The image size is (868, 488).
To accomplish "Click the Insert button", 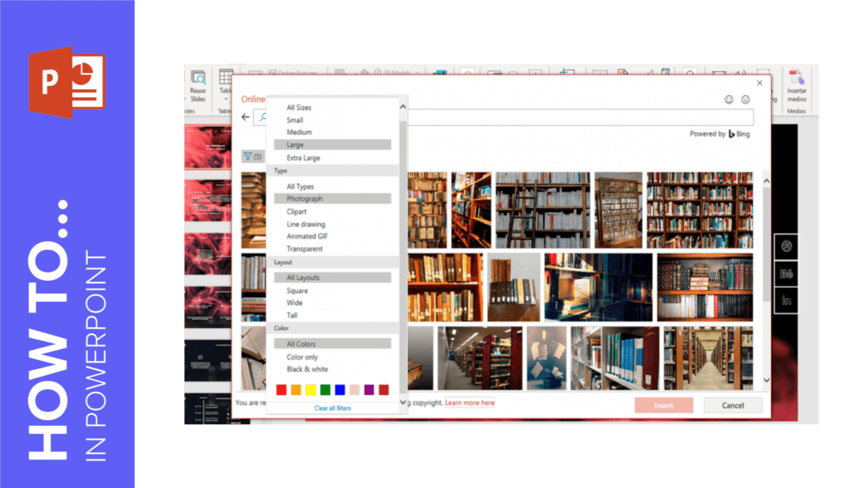I will 664,405.
